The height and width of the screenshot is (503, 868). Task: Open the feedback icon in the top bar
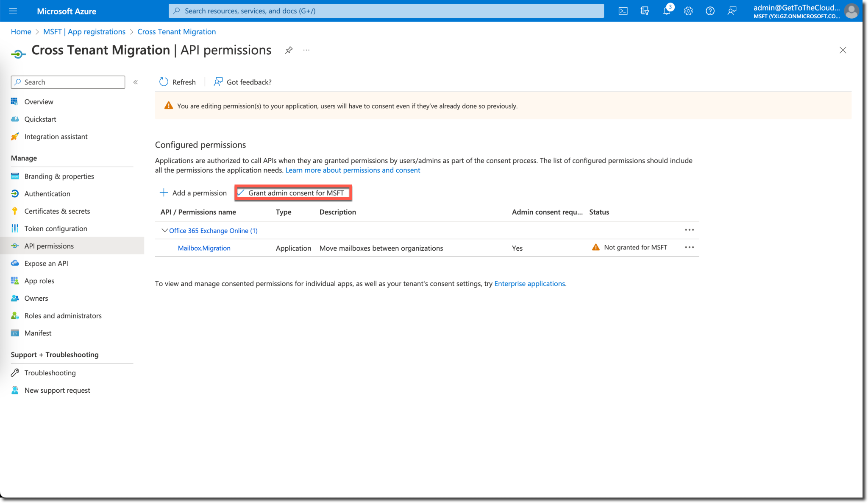pos(732,11)
